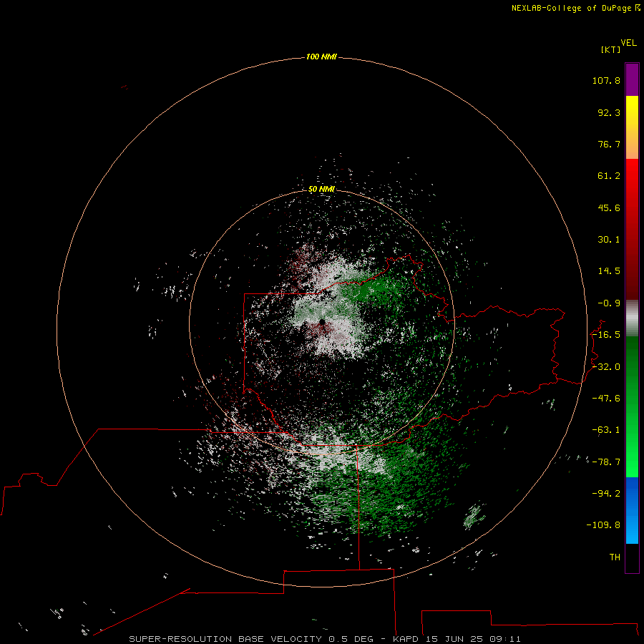The height and width of the screenshot is (644, 644).
Task: Click the 100 NMI range ring label
Action: point(321,57)
